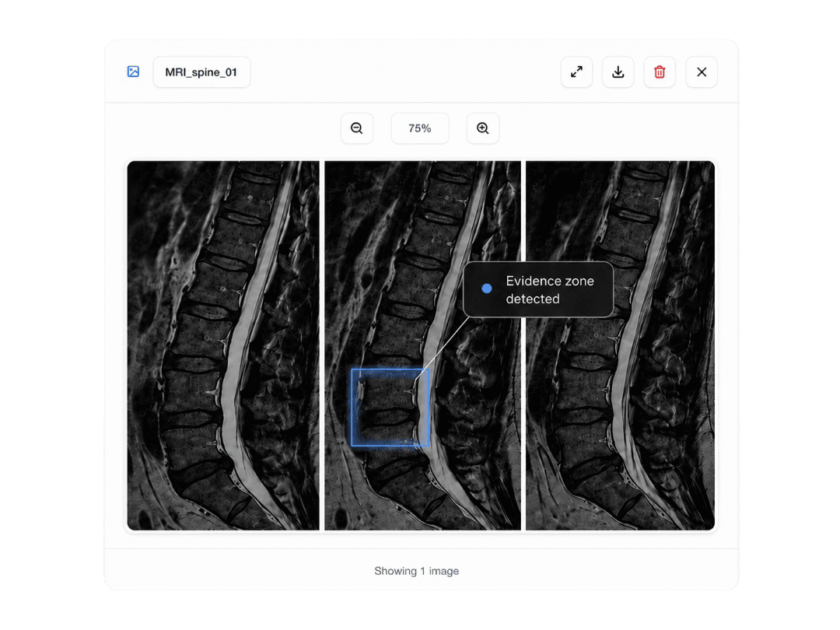
Task: Click the blue evidence zone in the middle slice
Action: coord(390,407)
